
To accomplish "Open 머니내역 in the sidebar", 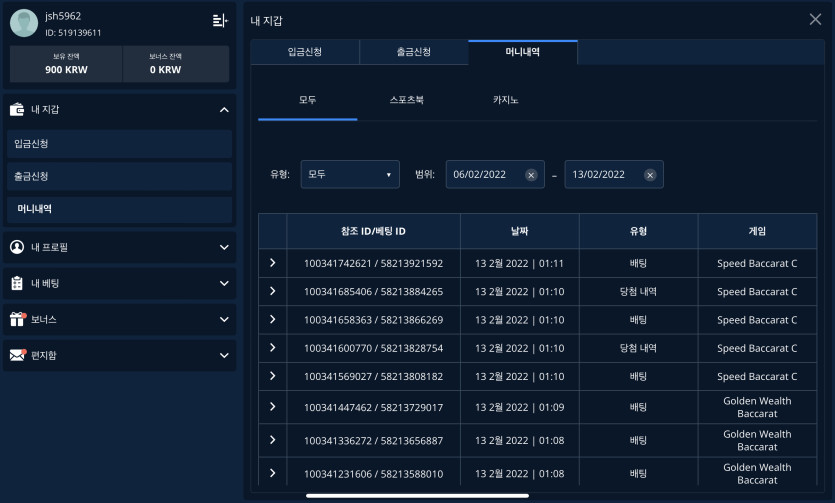I will pos(119,209).
